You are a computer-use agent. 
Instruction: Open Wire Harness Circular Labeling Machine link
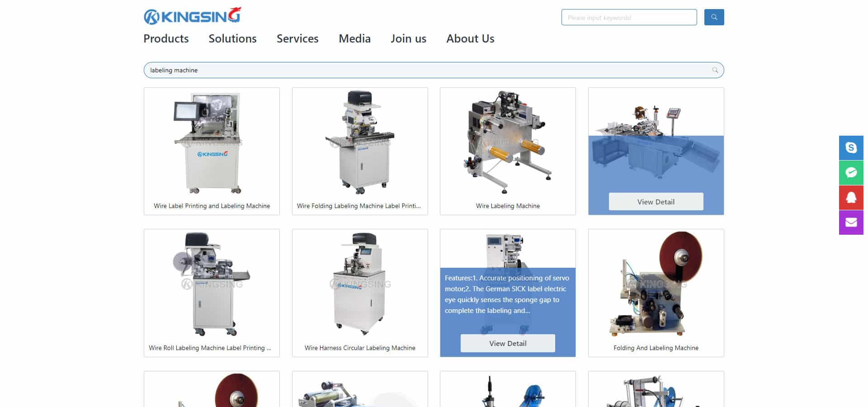(x=360, y=348)
